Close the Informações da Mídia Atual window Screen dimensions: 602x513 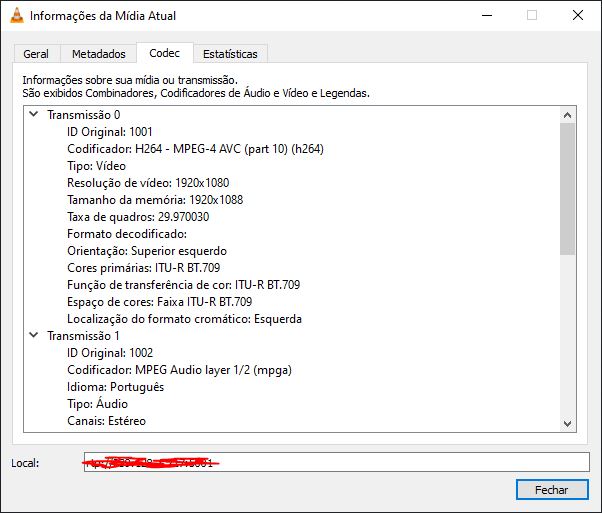point(577,15)
